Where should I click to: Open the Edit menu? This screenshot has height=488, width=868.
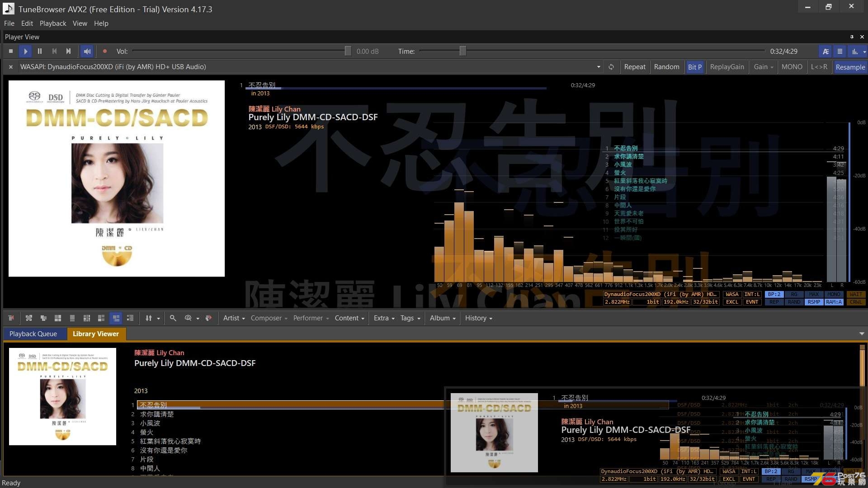tap(27, 23)
